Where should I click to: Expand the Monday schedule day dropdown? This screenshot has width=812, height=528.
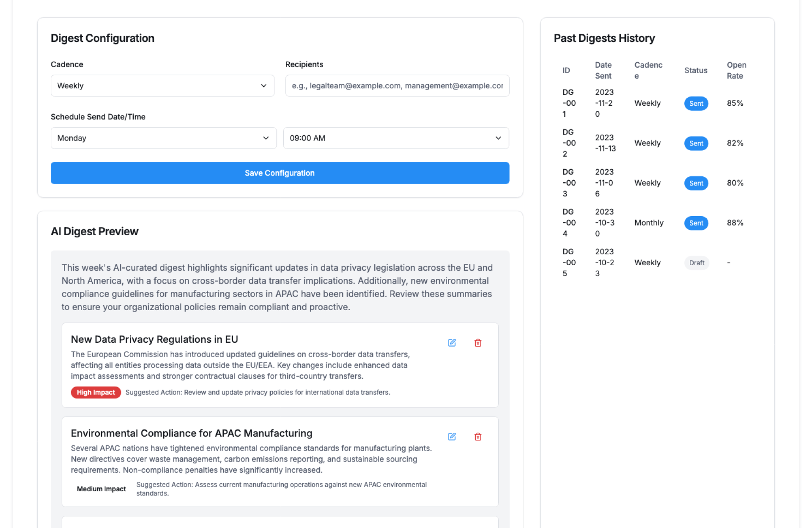163,138
